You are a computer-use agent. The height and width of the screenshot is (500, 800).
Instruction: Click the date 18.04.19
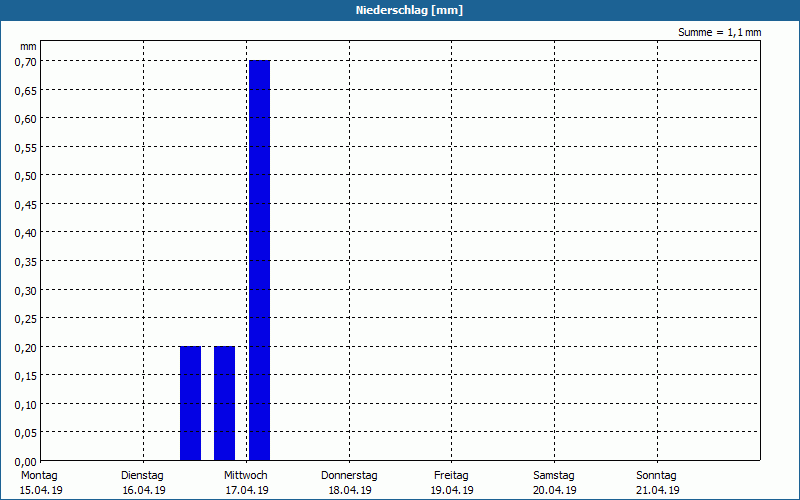click(x=350, y=490)
